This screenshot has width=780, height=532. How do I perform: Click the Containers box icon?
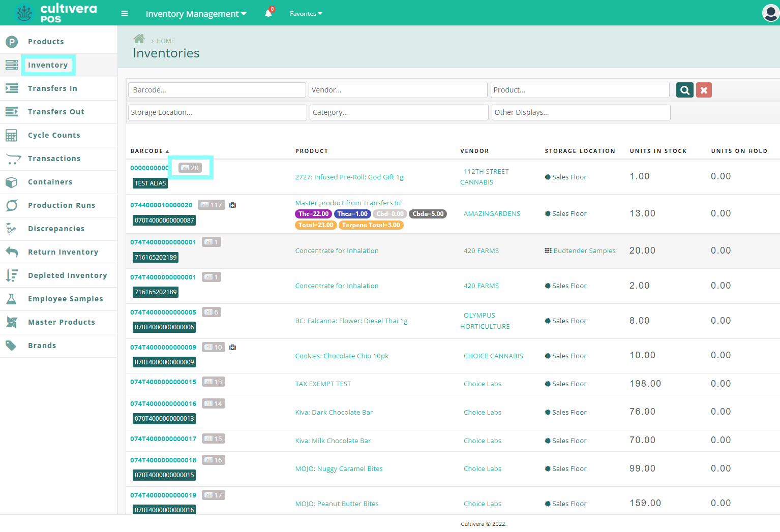click(12, 182)
